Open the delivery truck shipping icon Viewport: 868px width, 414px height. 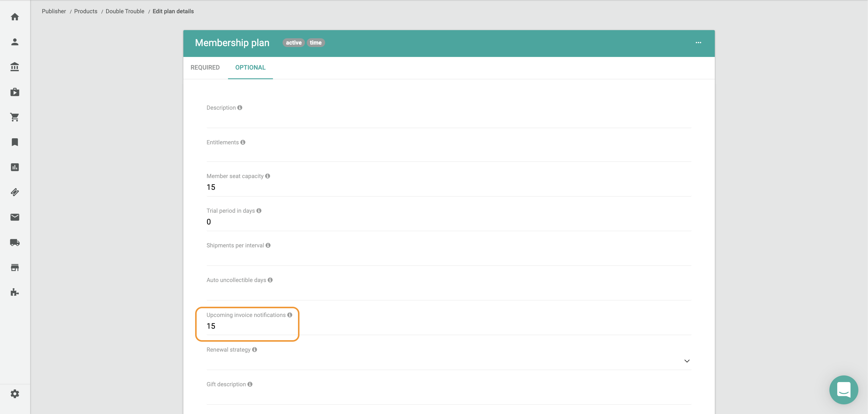click(x=15, y=242)
